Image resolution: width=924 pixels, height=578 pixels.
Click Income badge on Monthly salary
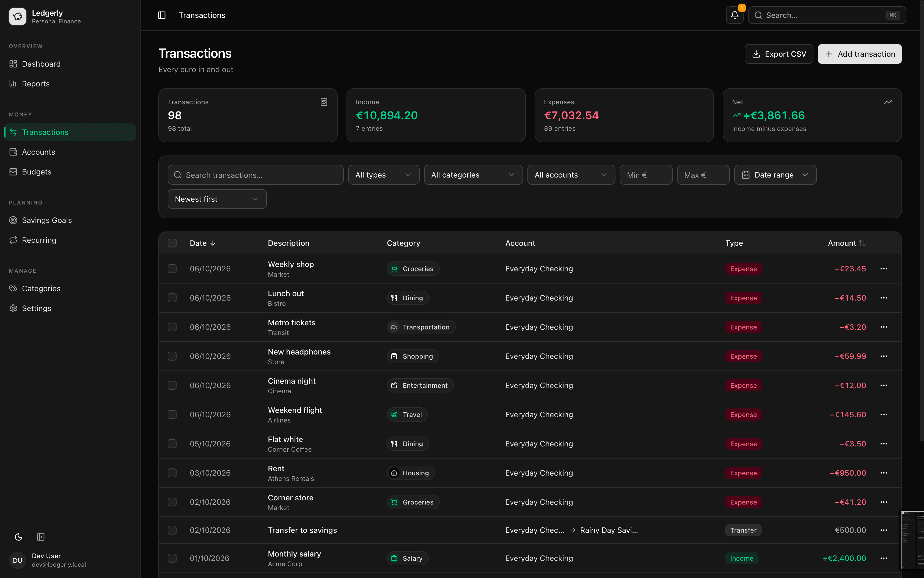[741, 558]
